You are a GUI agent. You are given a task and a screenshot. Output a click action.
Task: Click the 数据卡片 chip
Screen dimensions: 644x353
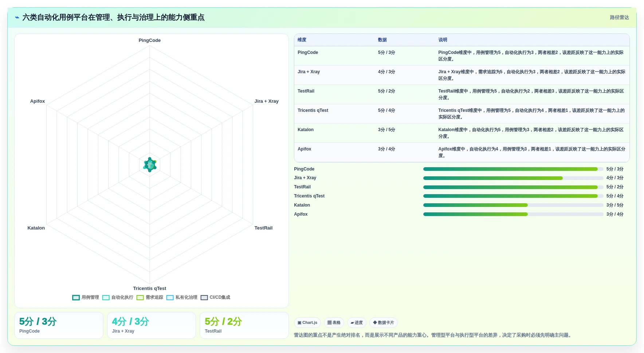[x=384, y=323]
